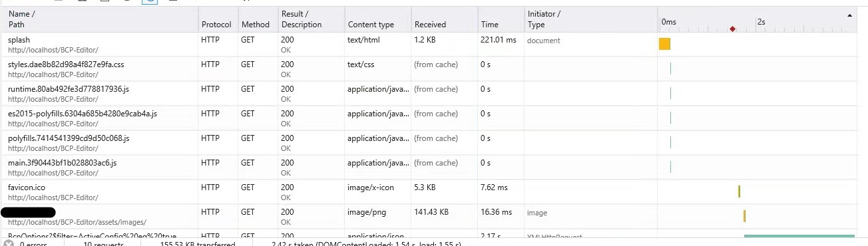Click the 1.2 KB received value for splash
Image resolution: width=868 pixels, height=246 pixels.
[425, 40]
